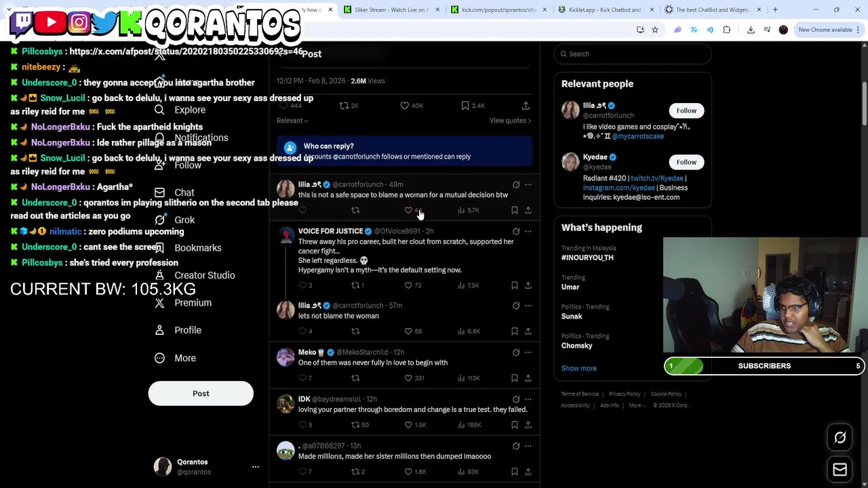Open Premium in X sidebar
The image size is (868, 488).
coord(182,303)
